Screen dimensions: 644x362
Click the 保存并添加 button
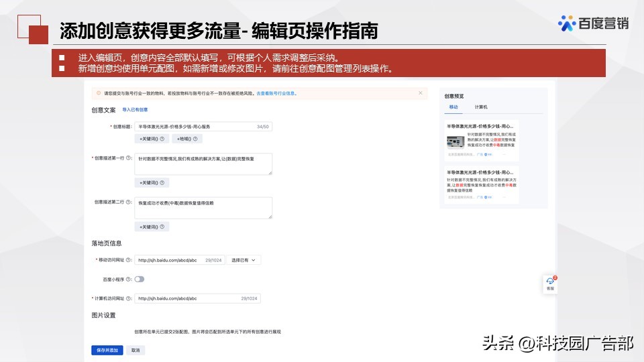click(x=107, y=350)
